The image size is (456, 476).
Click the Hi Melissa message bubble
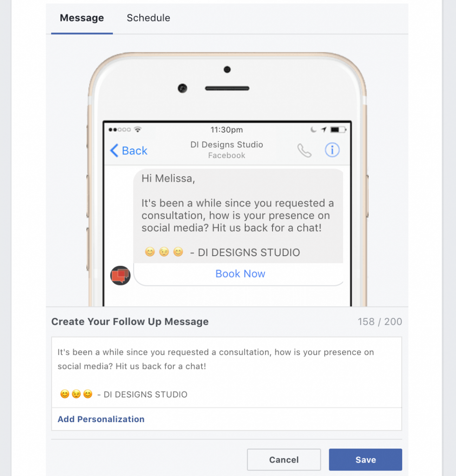pyautogui.click(x=238, y=216)
